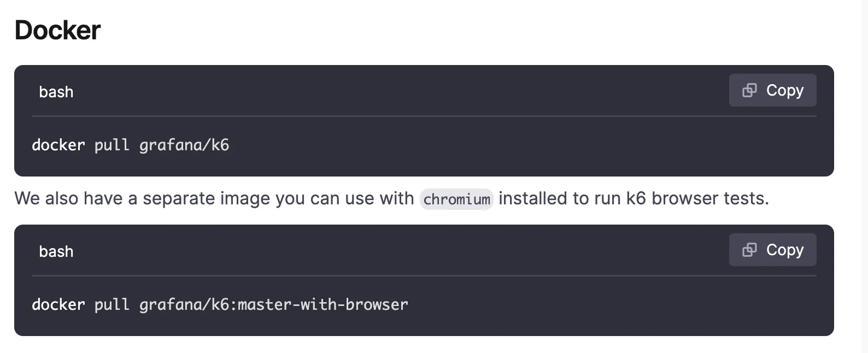Image resolution: width=868 pixels, height=353 pixels.
Task: Click the word docker in the first command
Action: click(58, 145)
